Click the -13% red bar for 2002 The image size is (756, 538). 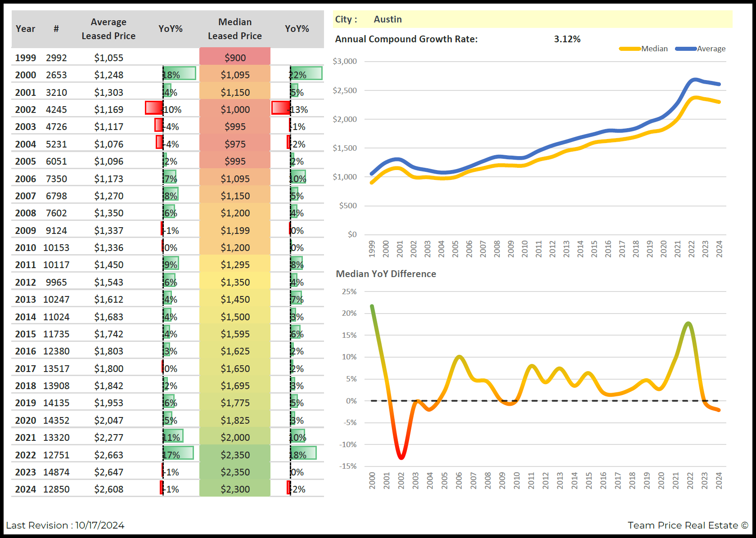[x=281, y=108]
